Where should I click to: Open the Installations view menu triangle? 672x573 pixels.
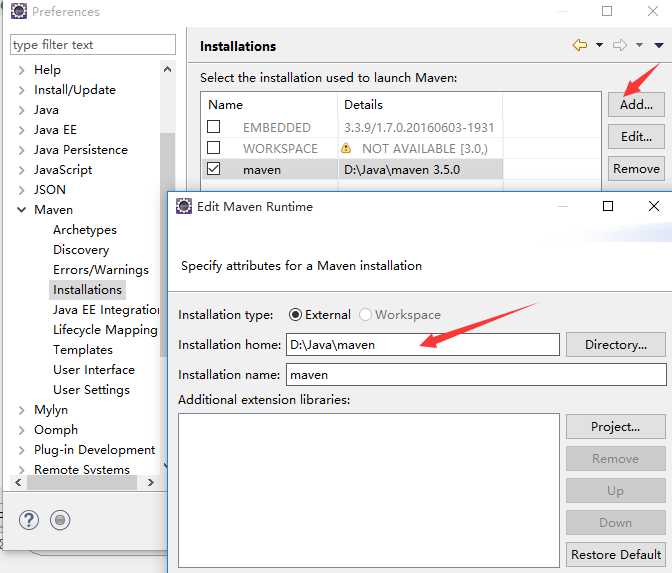[659, 45]
